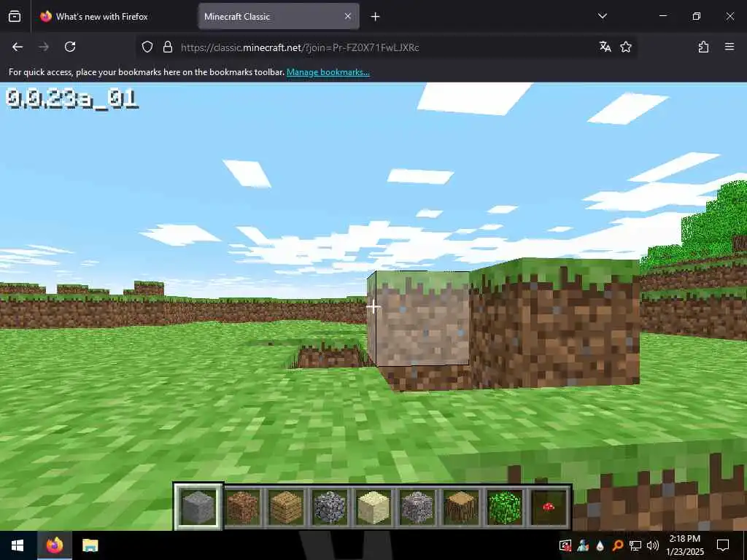747x560 pixels.
Task: Minimize the Firefox window
Action: (x=662, y=16)
